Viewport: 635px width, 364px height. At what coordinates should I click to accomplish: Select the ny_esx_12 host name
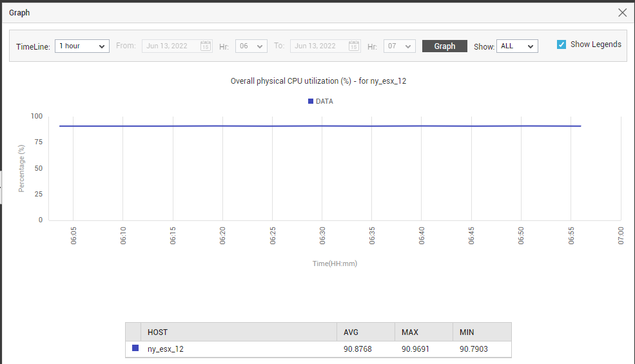pos(165,349)
